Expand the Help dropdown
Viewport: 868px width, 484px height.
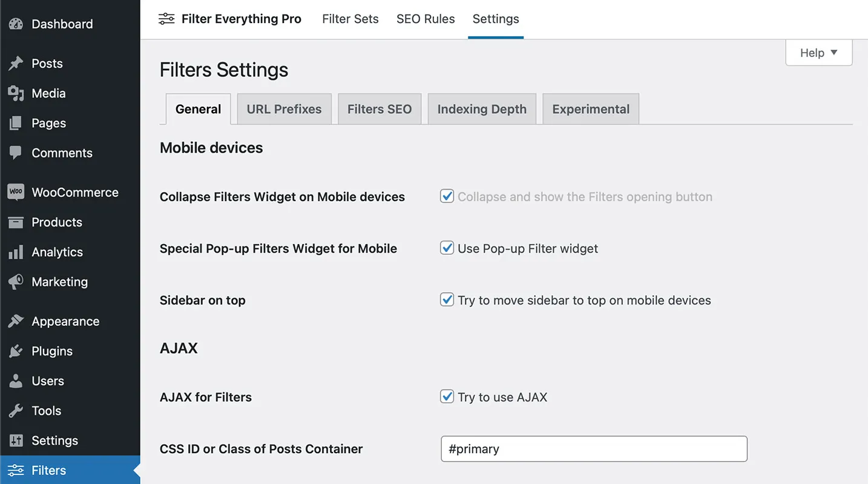pyautogui.click(x=818, y=53)
